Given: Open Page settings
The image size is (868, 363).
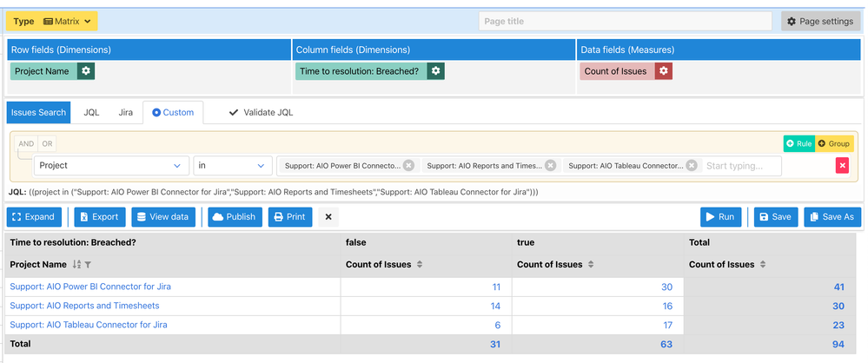Looking at the screenshot, I should [821, 22].
